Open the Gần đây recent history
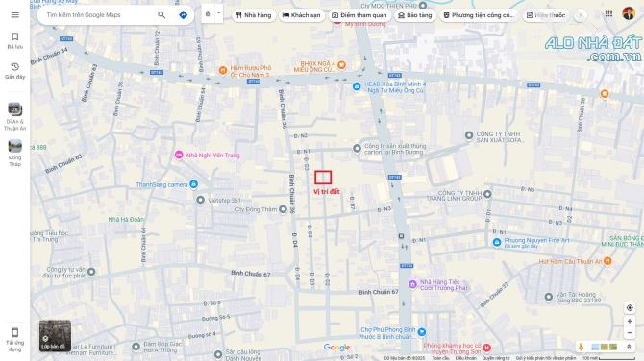This screenshot has width=644, height=361. [14, 71]
